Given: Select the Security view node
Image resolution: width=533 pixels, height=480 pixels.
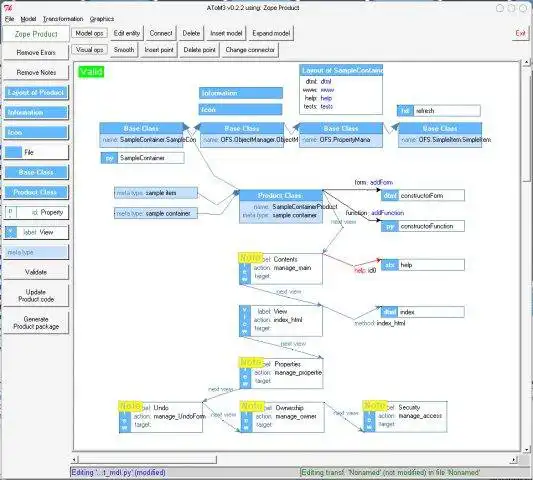Looking at the screenshot, I should tap(405, 416).
